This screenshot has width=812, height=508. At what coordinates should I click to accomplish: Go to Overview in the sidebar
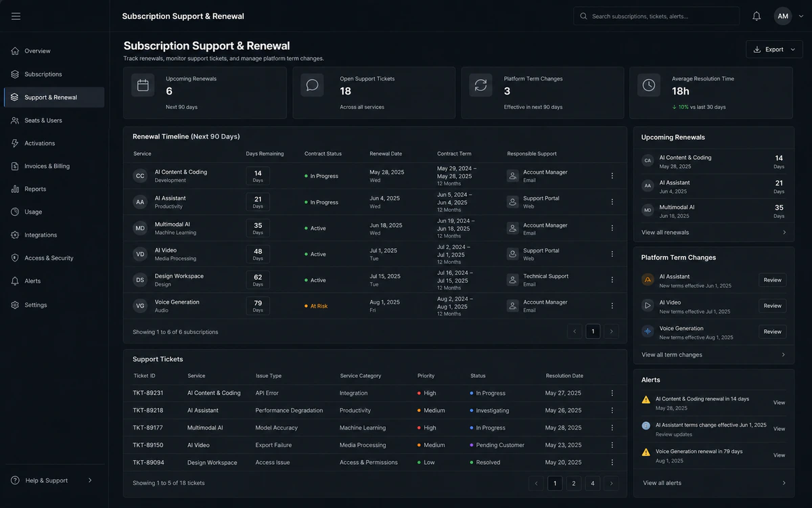pyautogui.click(x=54, y=51)
